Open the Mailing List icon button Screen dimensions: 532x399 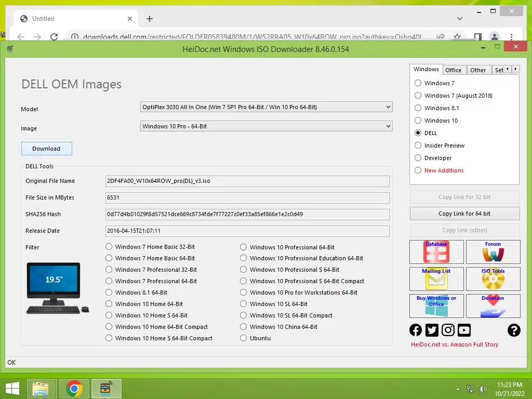coord(436,279)
